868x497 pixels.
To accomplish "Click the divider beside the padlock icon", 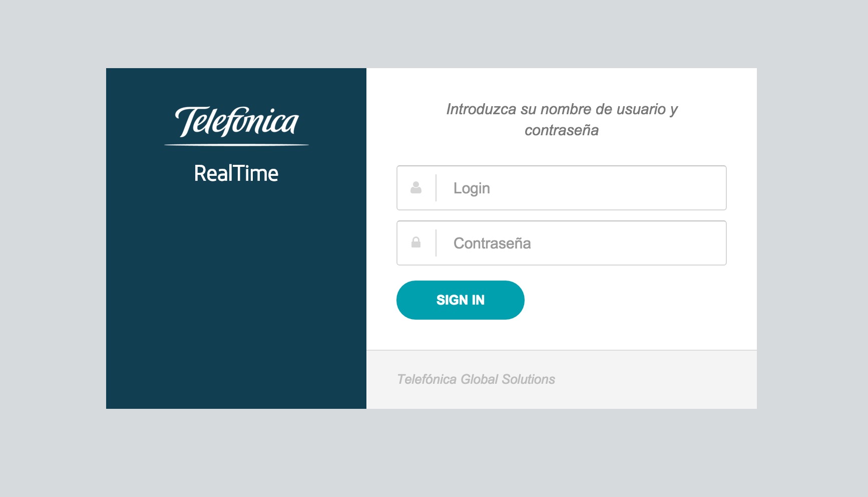I will pos(436,243).
